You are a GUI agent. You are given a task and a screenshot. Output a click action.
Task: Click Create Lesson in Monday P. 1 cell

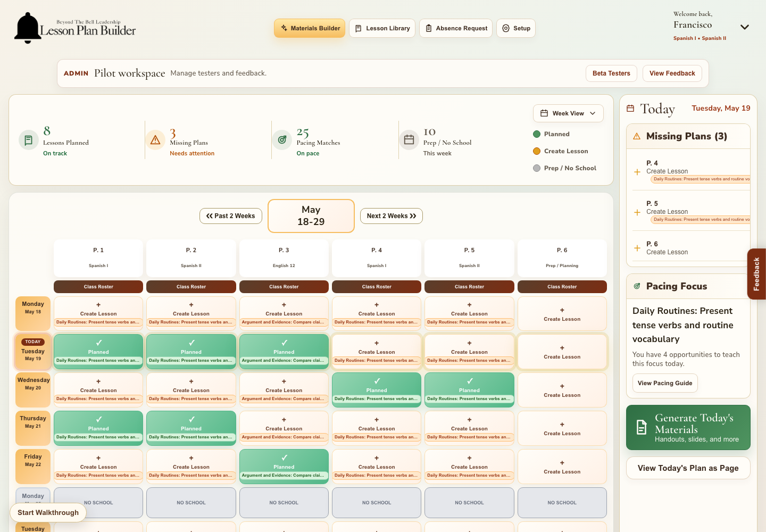98,314
